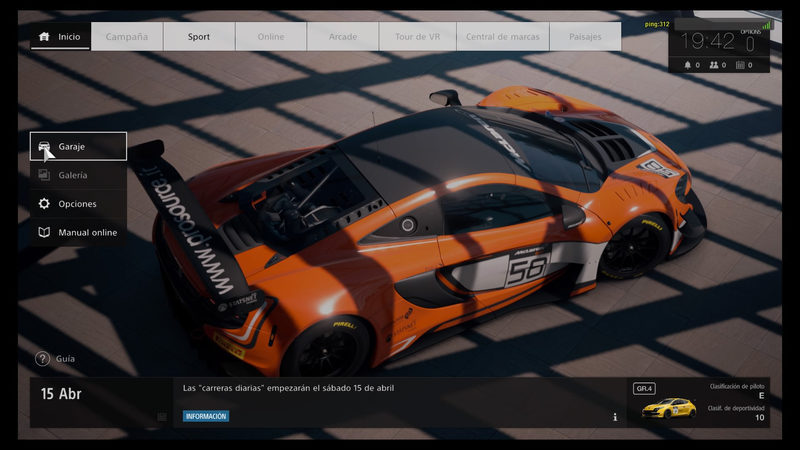The image size is (800, 450).
Task: Open the friends icon in status panel
Action: point(715,65)
